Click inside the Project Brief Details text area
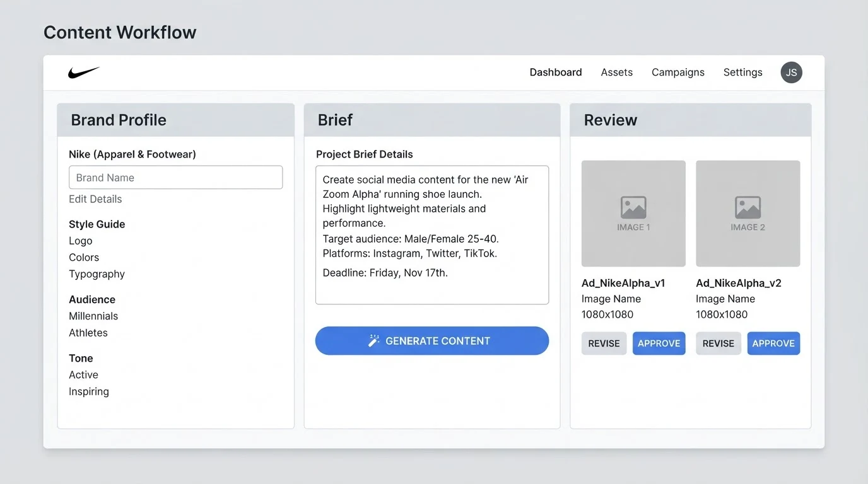This screenshot has height=484, width=868. (x=432, y=235)
